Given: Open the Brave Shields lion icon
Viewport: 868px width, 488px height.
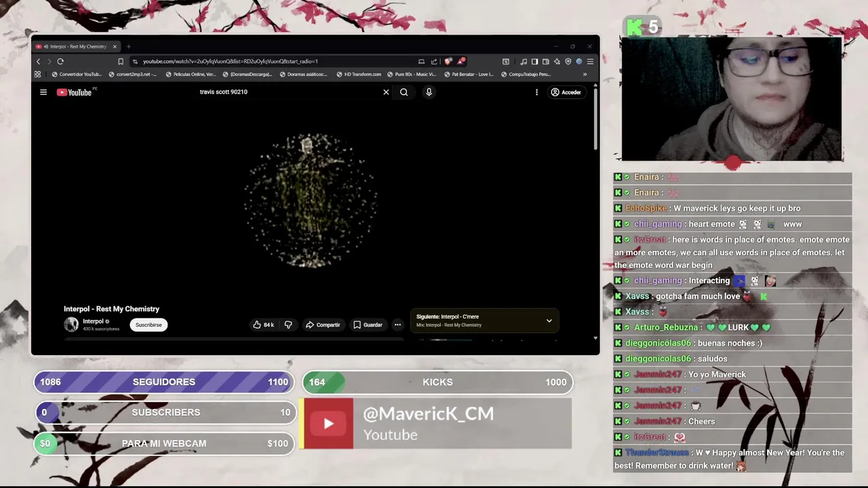Looking at the screenshot, I should (448, 62).
